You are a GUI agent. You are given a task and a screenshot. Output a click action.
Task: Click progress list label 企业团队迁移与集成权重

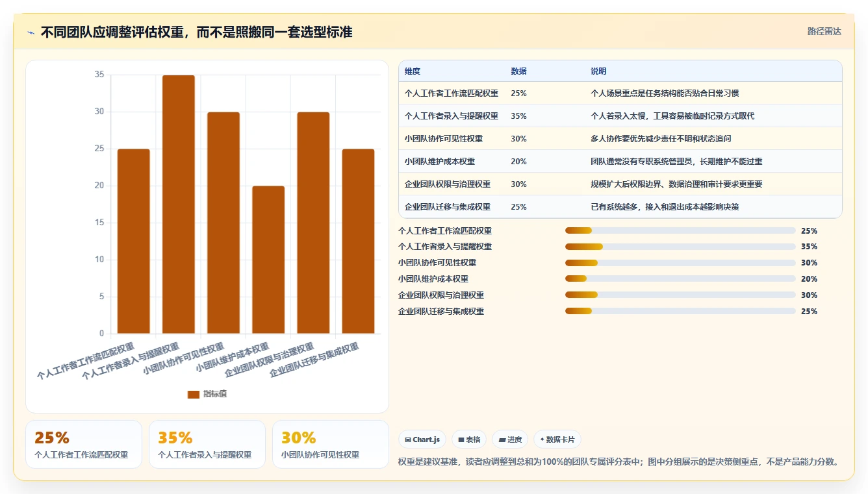441,312
